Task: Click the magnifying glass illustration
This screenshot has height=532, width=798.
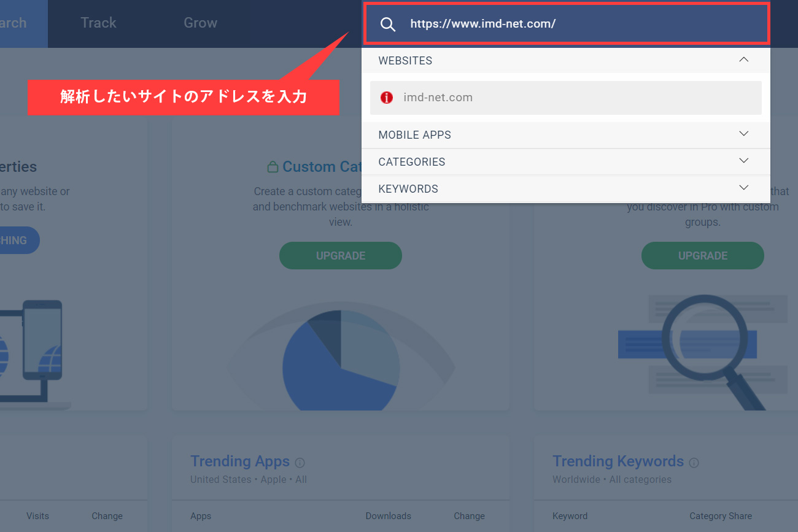Action: pos(703,352)
